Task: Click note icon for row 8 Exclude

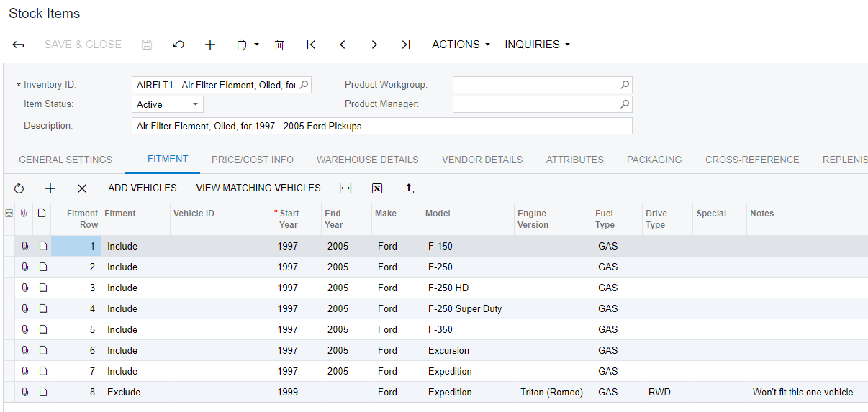Action: pos(42,392)
